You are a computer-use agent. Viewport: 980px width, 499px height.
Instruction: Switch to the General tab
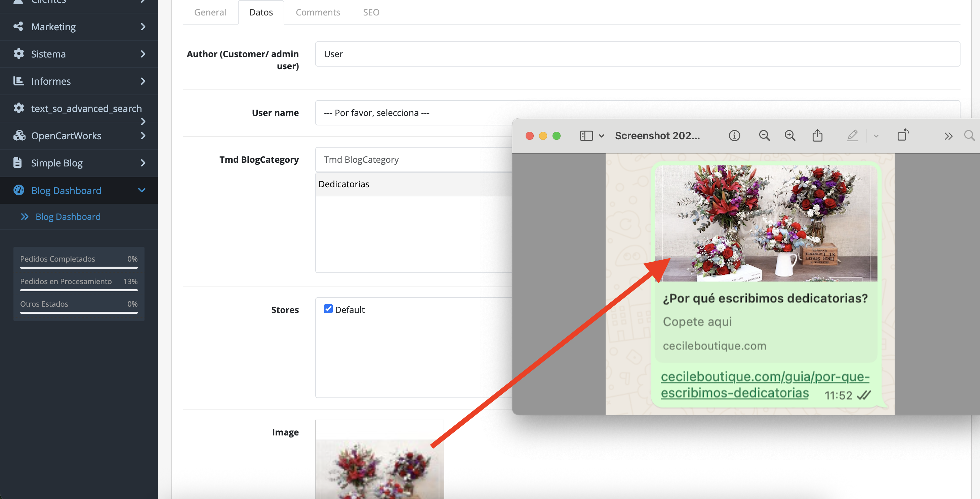point(210,12)
